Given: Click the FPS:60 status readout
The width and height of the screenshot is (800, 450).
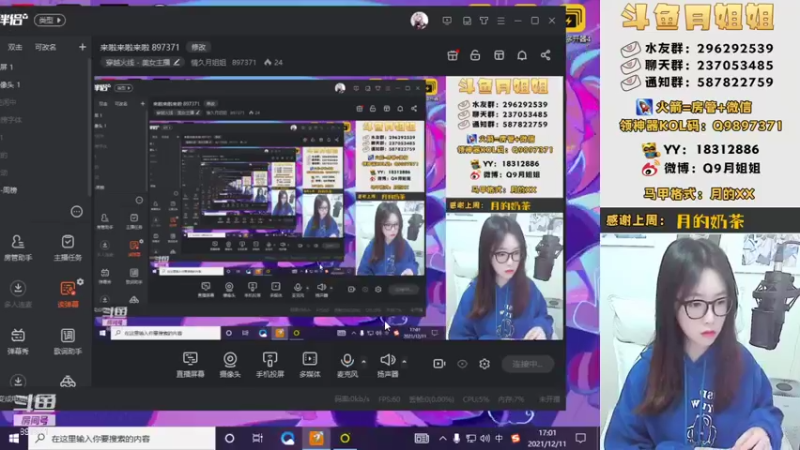Looking at the screenshot, I should click(x=389, y=399).
